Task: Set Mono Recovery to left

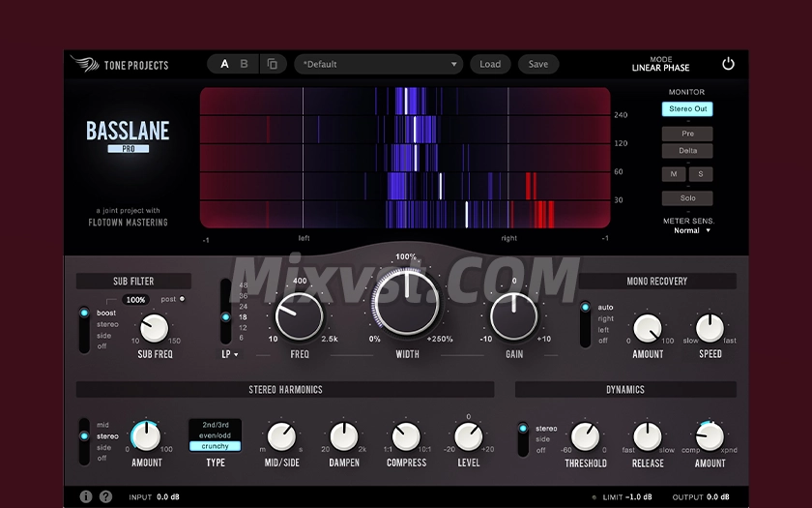Action: (603, 330)
